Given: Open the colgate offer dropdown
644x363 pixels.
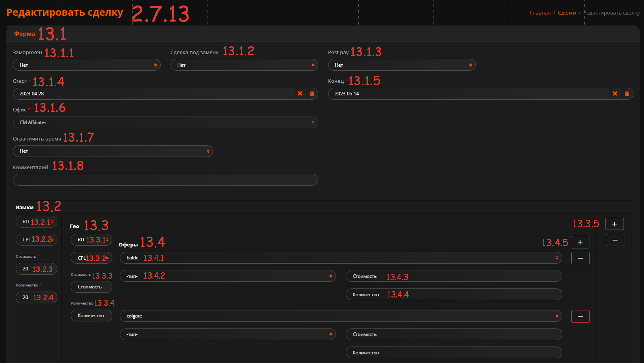Looking at the screenshot, I should click(x=341, y=316).
